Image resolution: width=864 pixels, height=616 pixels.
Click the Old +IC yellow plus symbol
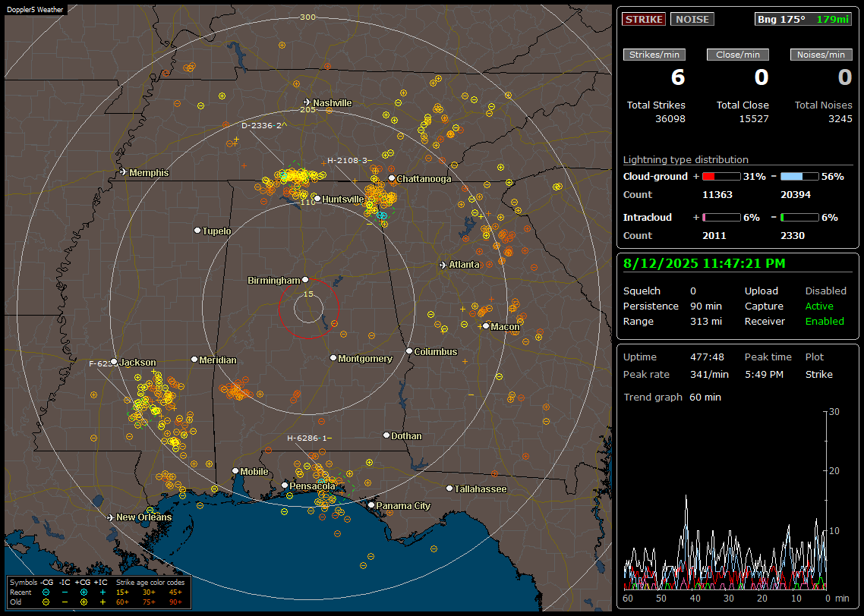102,602
